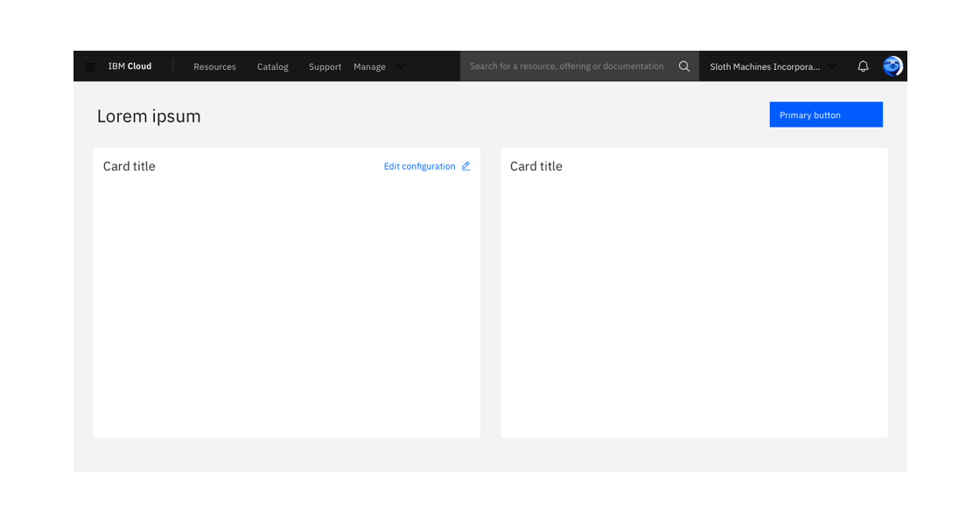Click the pencil edit icon
980x523 pixels.
tap(465, 166)
